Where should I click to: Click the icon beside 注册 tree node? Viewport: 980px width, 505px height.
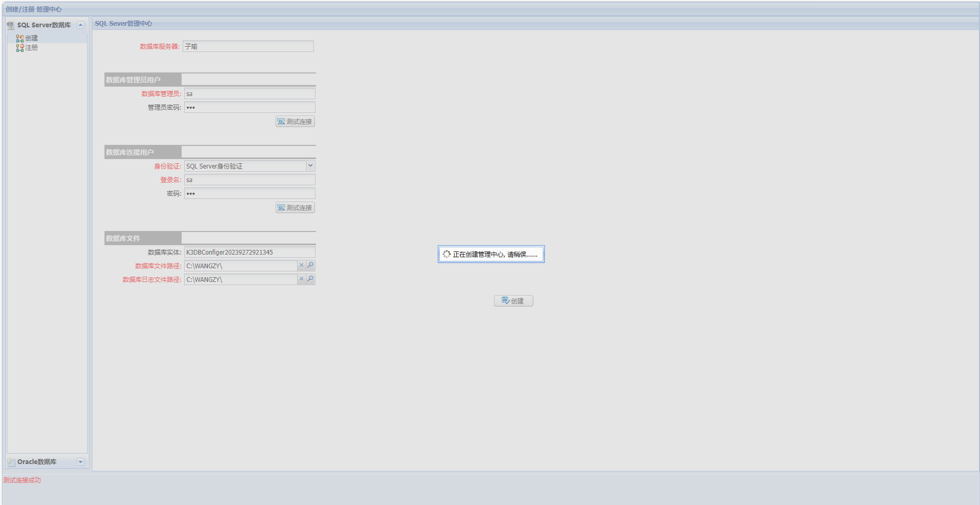click(20, 48)
